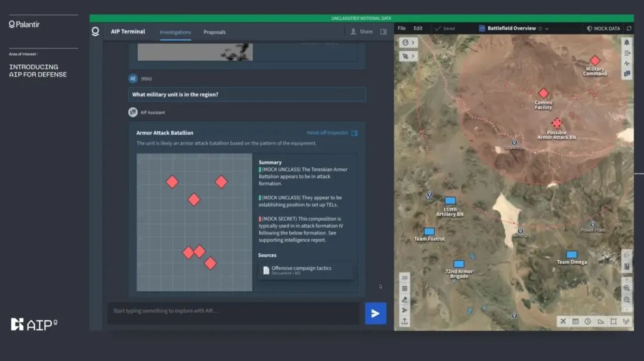This screenshot has width=644, height=361.
Task: Send message with the blue arrow button
Action: (x=376, y=313)
